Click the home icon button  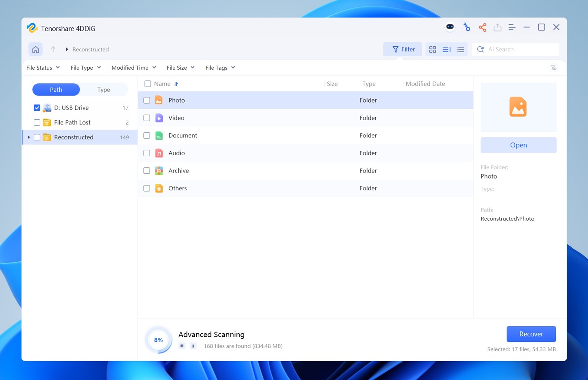tap(36, 49)
